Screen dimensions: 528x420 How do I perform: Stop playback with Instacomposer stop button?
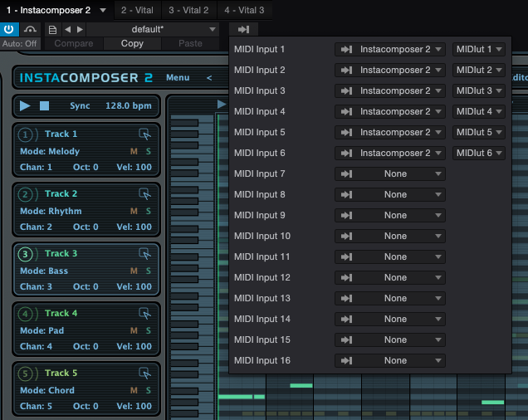coord(45,105)
